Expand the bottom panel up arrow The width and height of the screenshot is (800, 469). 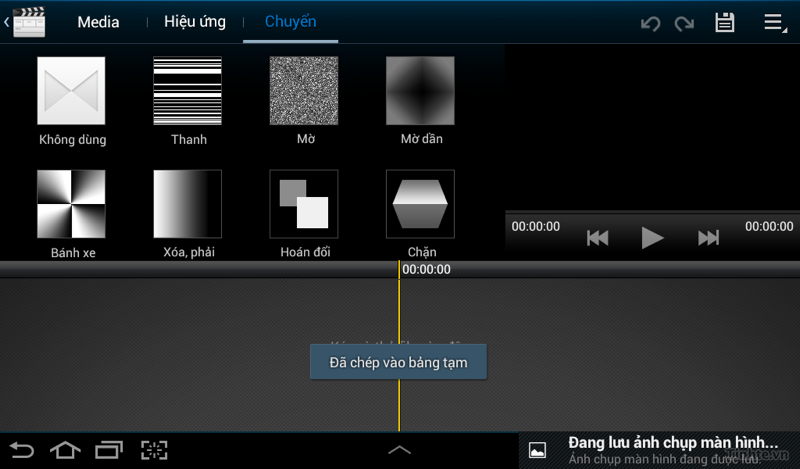(x=399, y=450)
